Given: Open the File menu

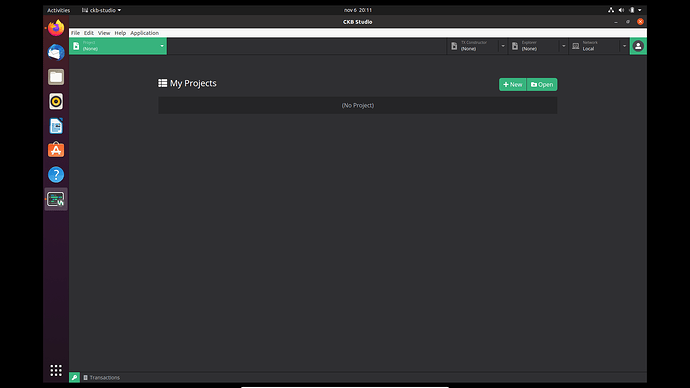Looking at the screenshot, I should pos(75,33).
